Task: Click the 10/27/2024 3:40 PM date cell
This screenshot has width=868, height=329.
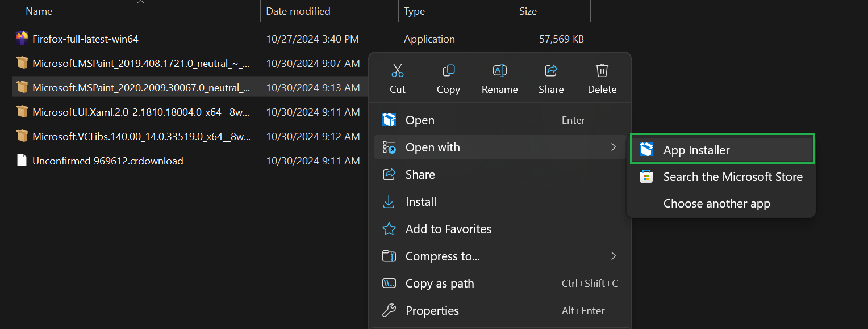Action: [x=312, y=39]
